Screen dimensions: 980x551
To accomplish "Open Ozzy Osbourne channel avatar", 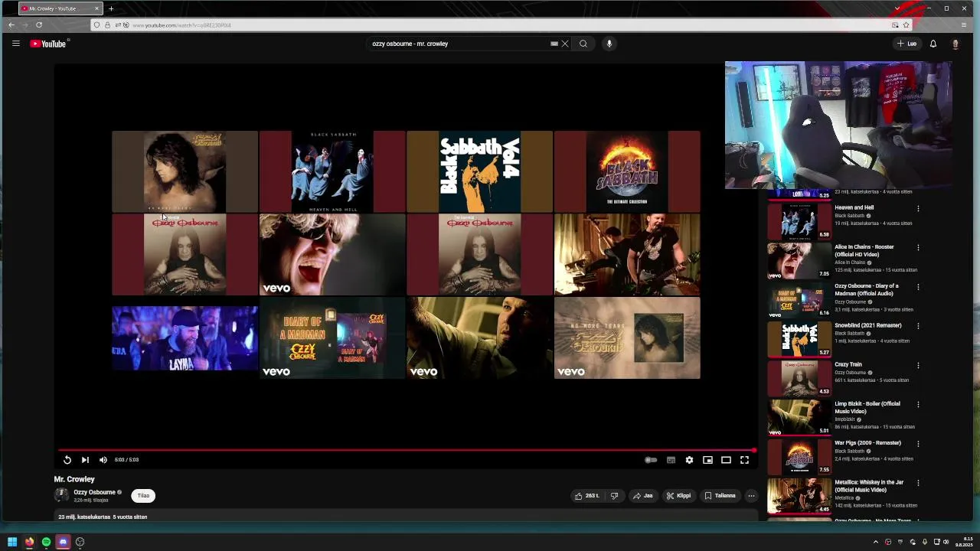I will 61,495.
